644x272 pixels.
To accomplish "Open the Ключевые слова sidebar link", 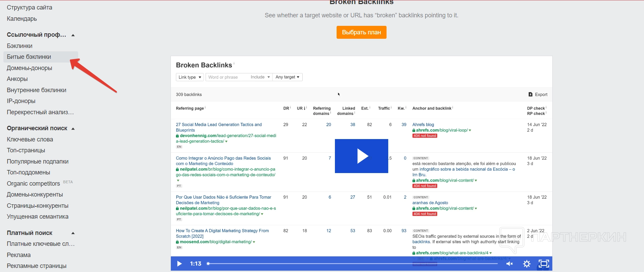I will (30, 139).
